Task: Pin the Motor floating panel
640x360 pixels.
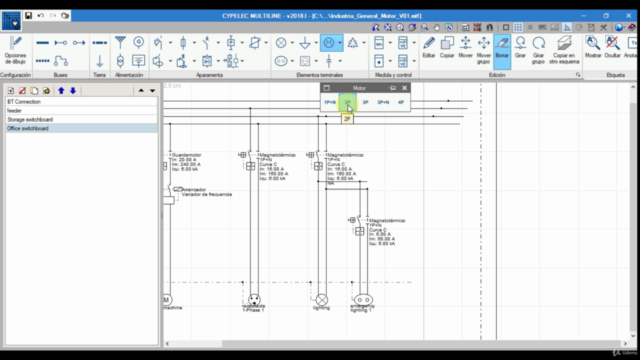Action: 393,88
